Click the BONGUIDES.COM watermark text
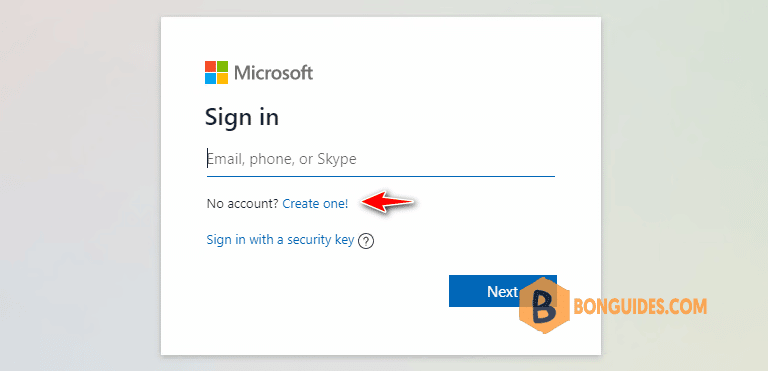This screenshot has width=768, height=371. pyautogui.click(x=640, y=307)
